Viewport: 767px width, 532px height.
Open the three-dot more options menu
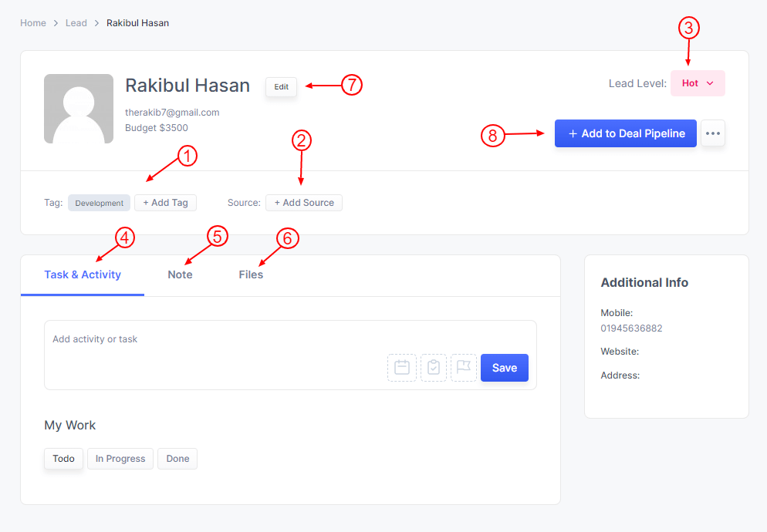click(712, 133)
